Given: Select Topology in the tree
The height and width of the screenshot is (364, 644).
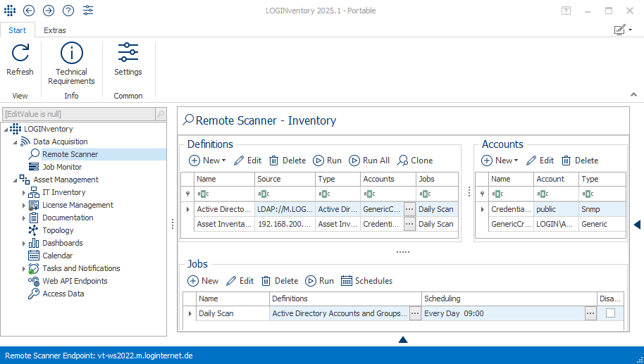Looking at the screenshot, I should coord(58,230).
